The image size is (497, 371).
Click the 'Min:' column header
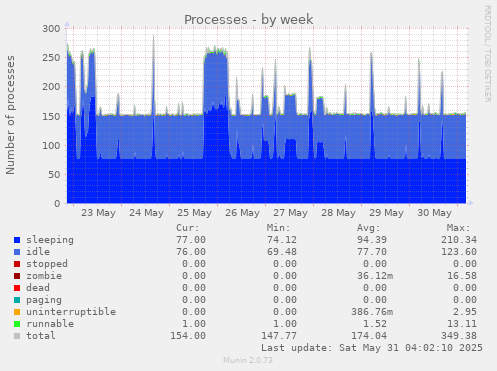pos(278,228)
